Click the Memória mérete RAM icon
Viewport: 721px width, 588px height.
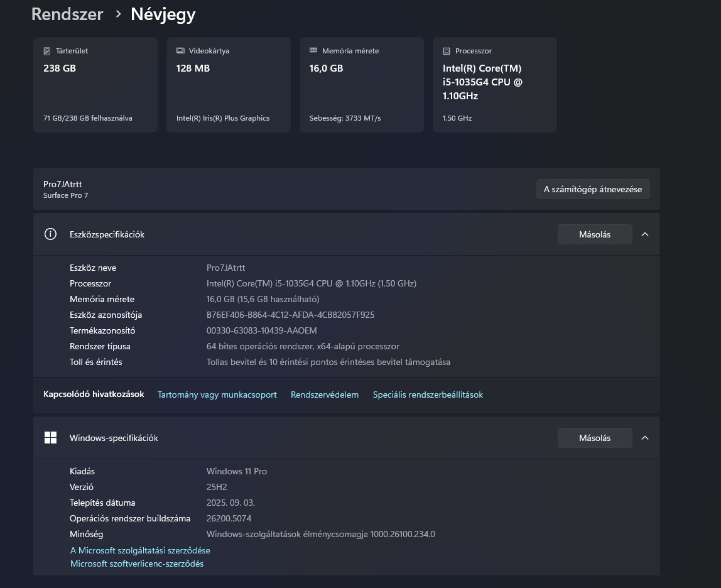(313, 50)
